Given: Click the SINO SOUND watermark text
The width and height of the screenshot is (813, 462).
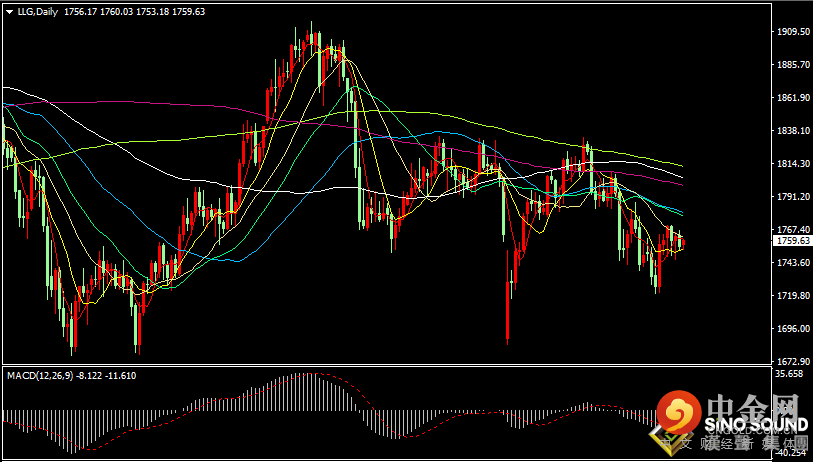Looking at the screenshot, I should click(x=757, y=425).
